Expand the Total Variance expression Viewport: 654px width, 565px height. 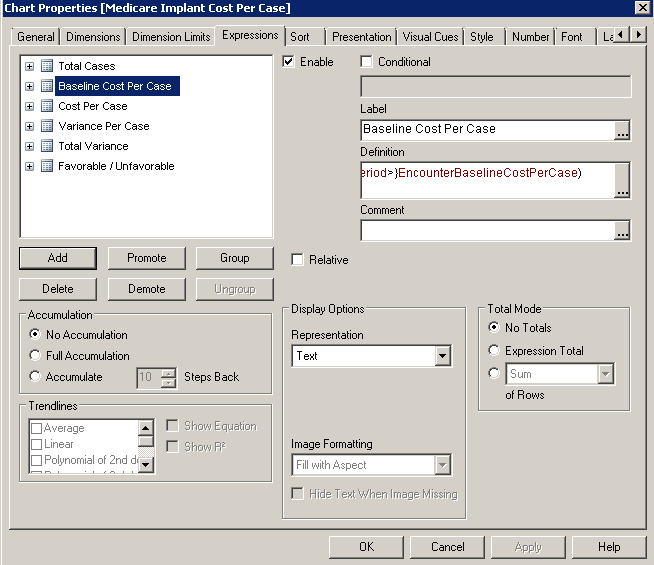click(29, 146)
